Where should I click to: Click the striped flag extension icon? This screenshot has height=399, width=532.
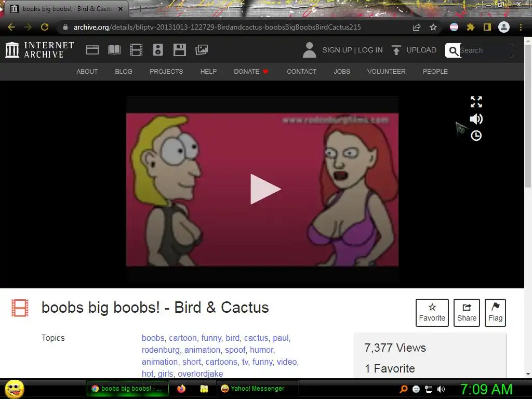coord(454,27)
